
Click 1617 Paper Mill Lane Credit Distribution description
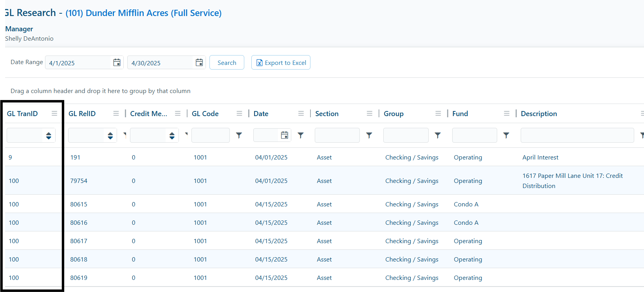[572, 181]
